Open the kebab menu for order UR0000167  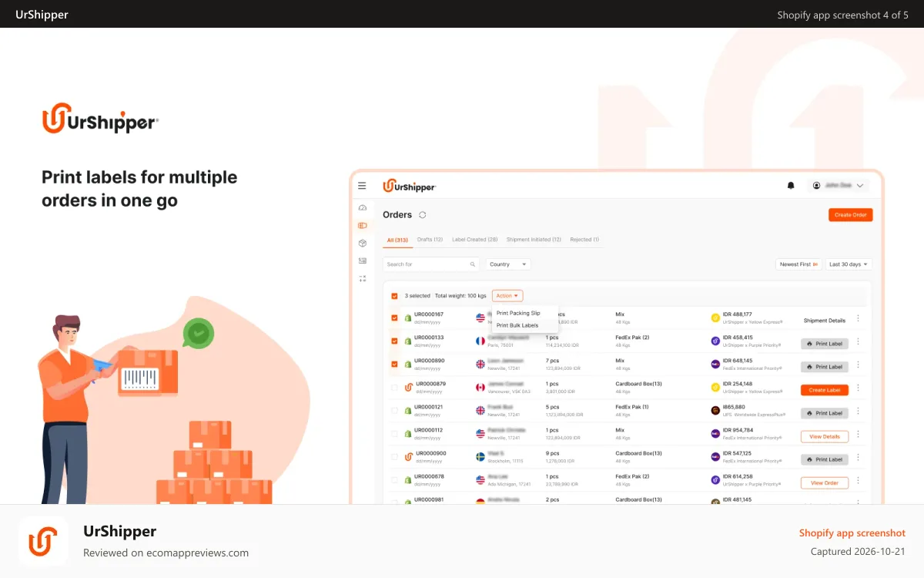pos(859,318)
